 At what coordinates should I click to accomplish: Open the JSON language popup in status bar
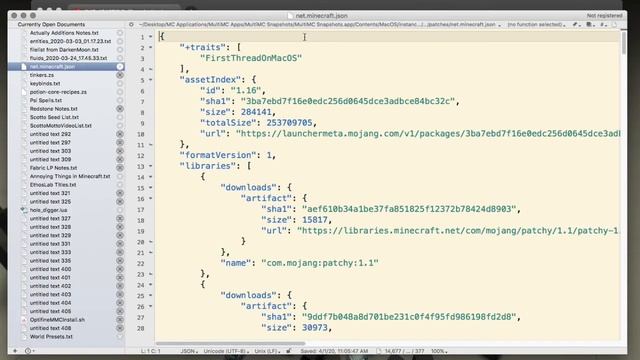(x=189, y=351)
